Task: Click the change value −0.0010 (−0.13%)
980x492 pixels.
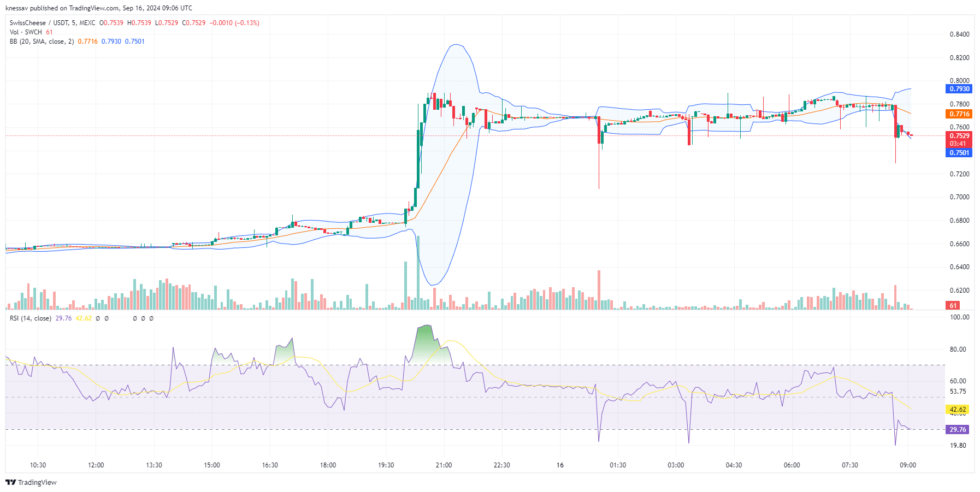Action: coord(234,23)
